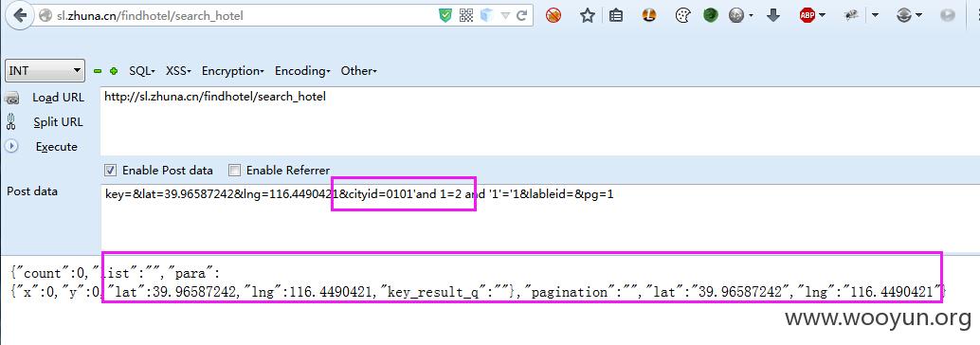
Task: Bookmark this page with the star icon
Action: point(587,15)
